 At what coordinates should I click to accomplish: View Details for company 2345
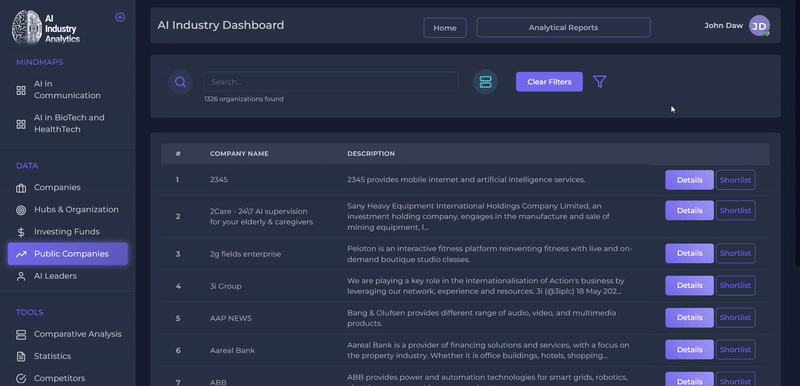pyautogui.click(x=689, y=180)
